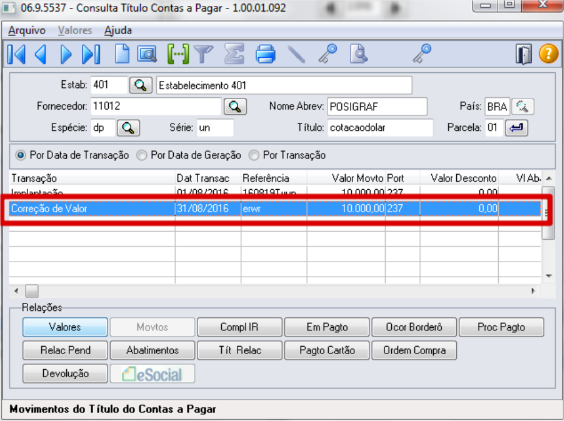Click the País input field
Screen dimensions: 564x421
pos(497,107)
